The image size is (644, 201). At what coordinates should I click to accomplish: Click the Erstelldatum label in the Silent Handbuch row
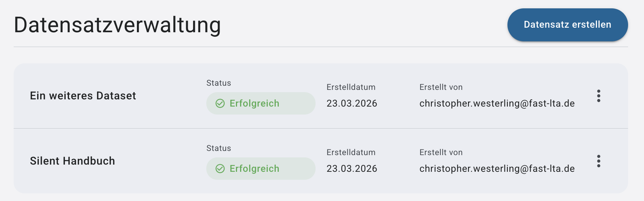(351, 152)
